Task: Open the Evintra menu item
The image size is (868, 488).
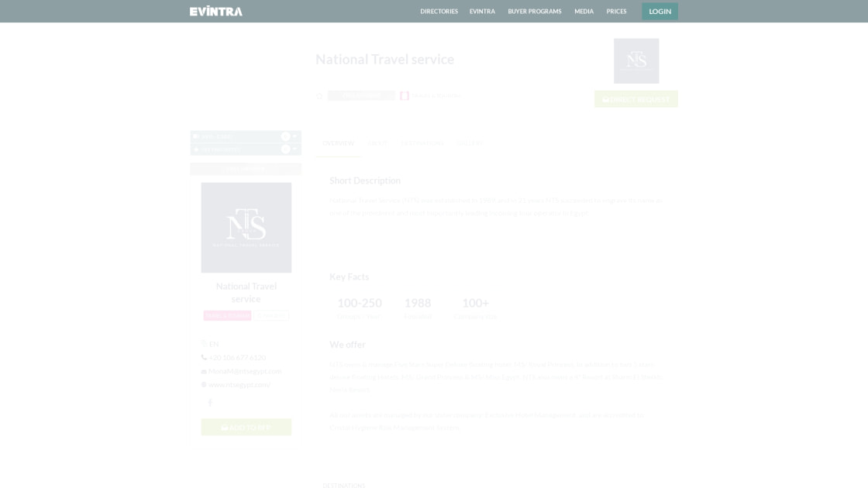Action: pyautogui.click(x=482, y=12)
